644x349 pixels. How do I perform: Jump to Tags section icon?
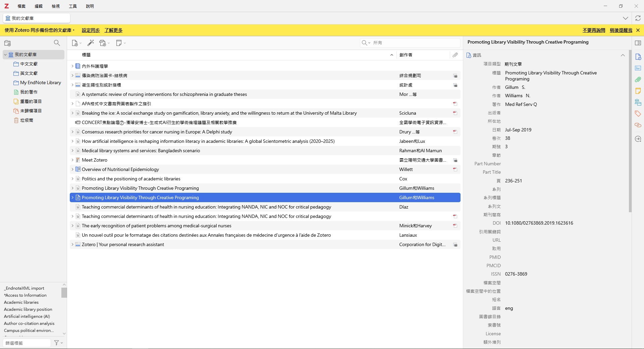638,114
